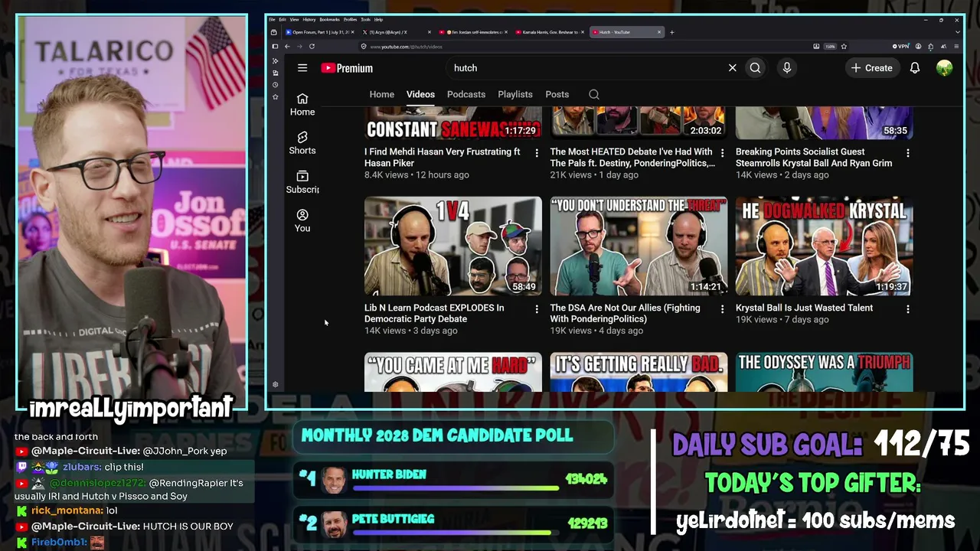This screenshot has width=980, height=551.
Task: Click the YouTube search field containing 'hutch'
Action: tap(587, 68)
